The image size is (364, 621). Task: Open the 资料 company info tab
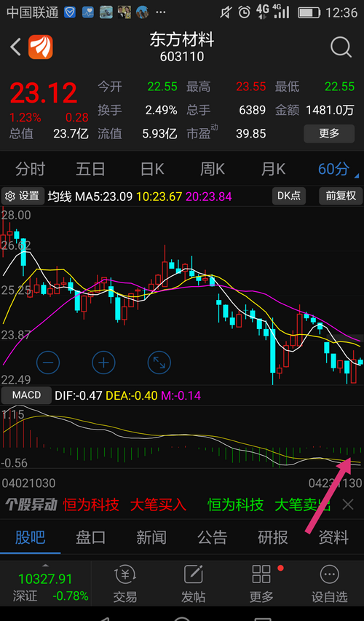click(x=333, y=538)
